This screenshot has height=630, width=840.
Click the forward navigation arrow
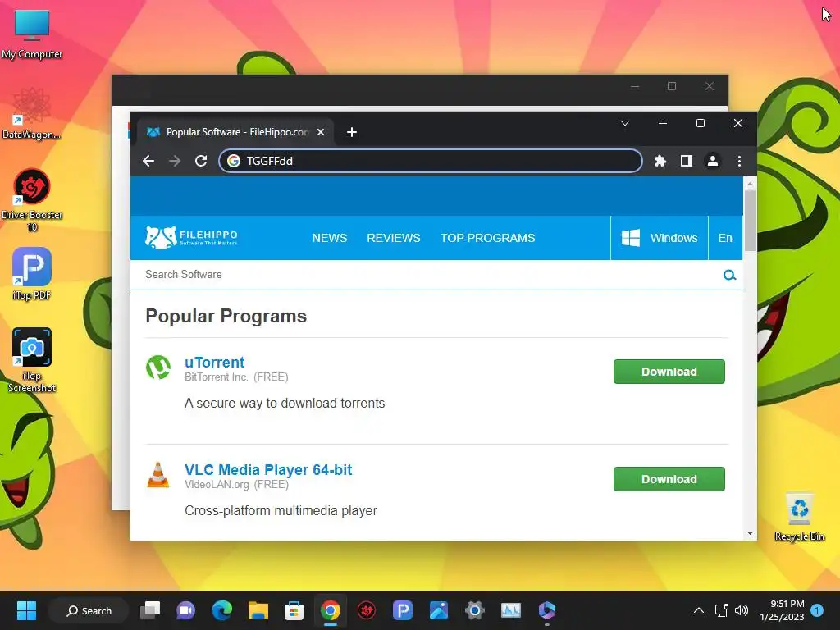pyautogui.click(x=175, y=161)
